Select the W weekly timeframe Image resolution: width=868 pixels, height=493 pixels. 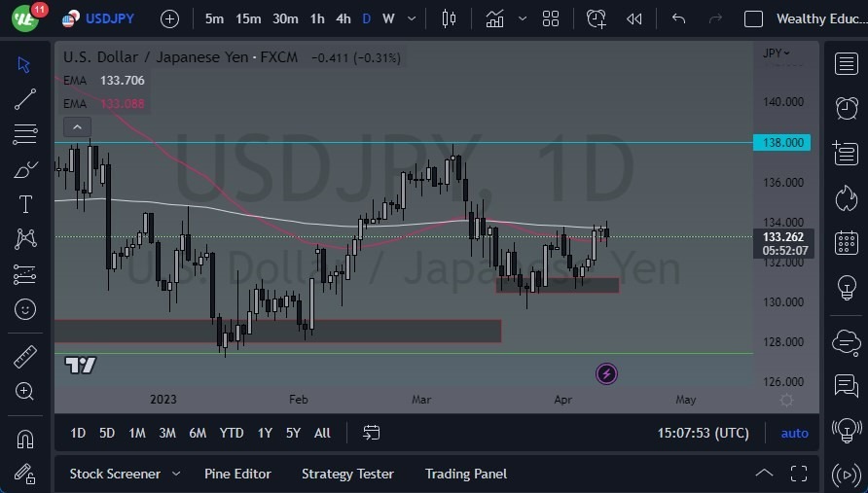388,18
